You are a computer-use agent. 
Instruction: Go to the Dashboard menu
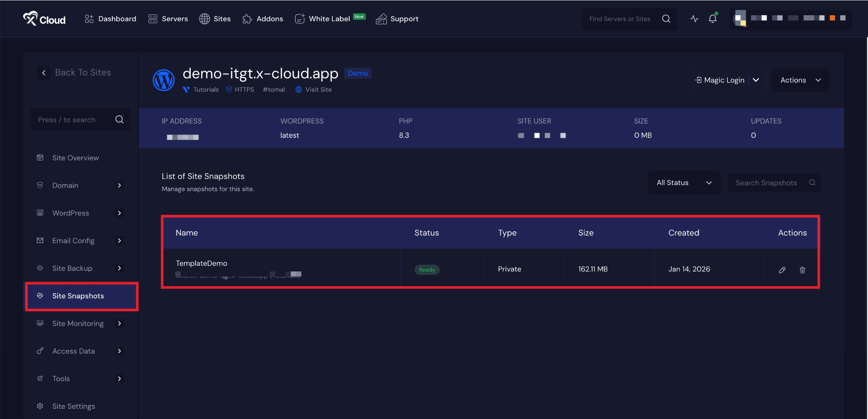tap(110, 19)
